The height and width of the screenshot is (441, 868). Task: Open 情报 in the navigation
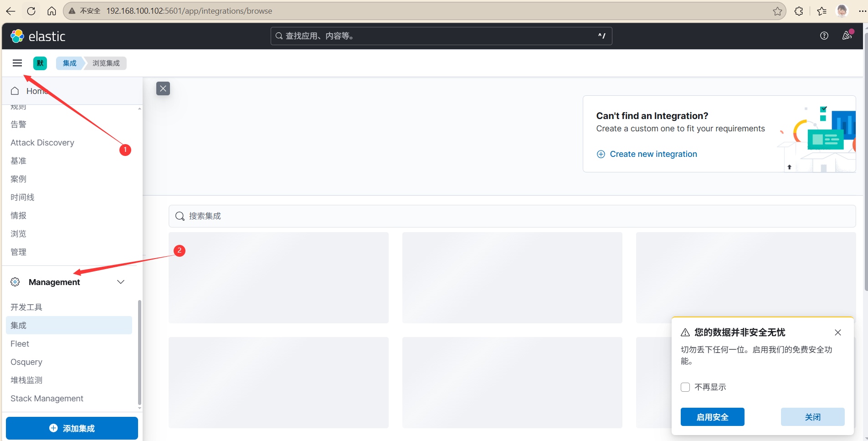(19, 216)
